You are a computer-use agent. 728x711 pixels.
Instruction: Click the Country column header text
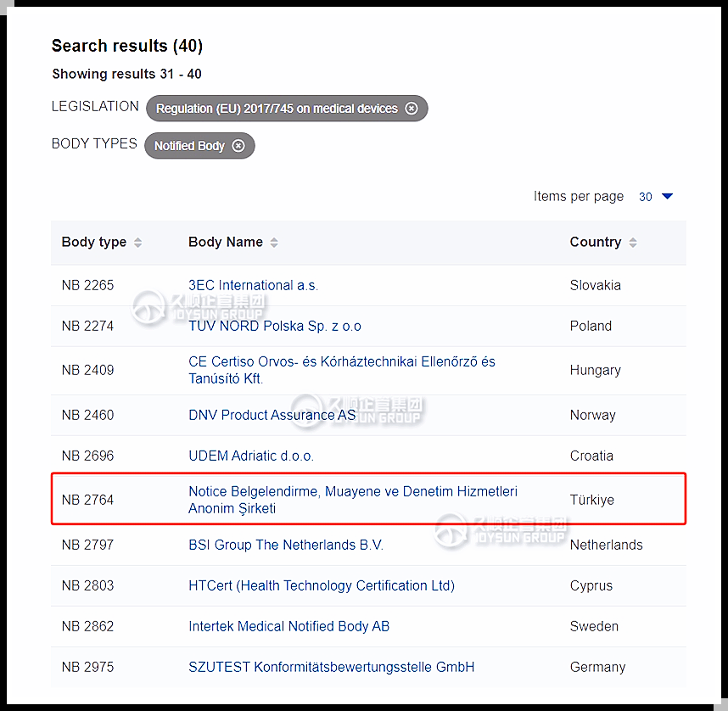[x=596, y=242]
